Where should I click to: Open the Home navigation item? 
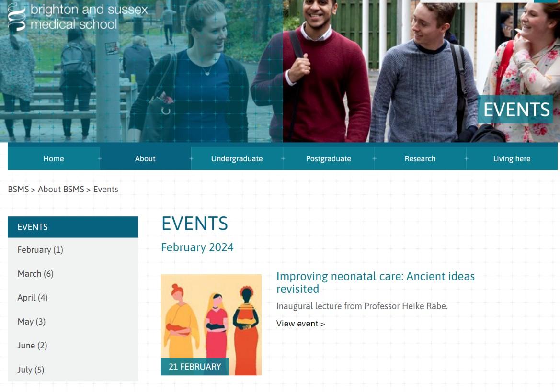[54, 159]
